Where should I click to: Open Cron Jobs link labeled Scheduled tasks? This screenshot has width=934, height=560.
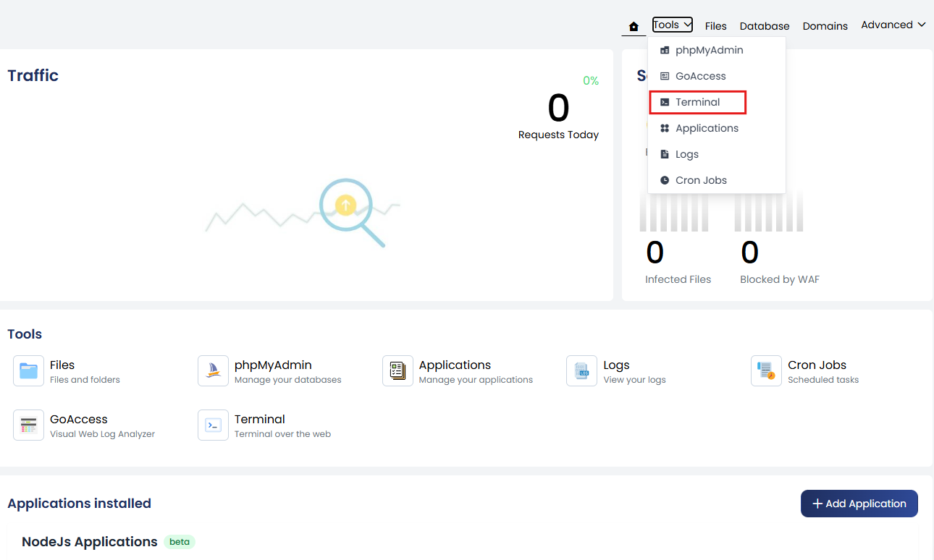(x=823, y=371)
